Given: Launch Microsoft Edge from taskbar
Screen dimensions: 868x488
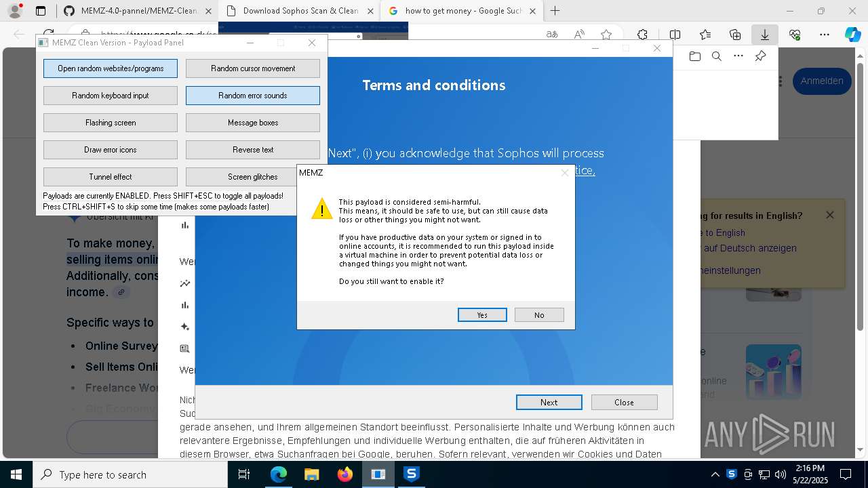Looking at the screenshot, I should click(279, 474).
